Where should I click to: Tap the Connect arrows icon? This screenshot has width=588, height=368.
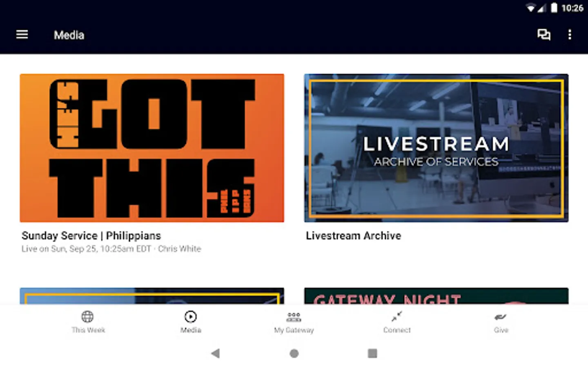pyautogui.click(x=396, y=316)
